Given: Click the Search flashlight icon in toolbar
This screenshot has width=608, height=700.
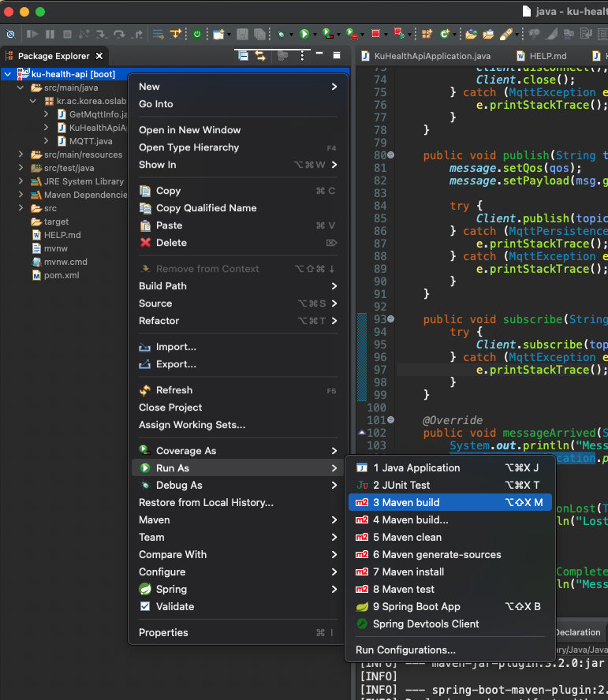Looking at the screenshot, I should click(505, 34).
